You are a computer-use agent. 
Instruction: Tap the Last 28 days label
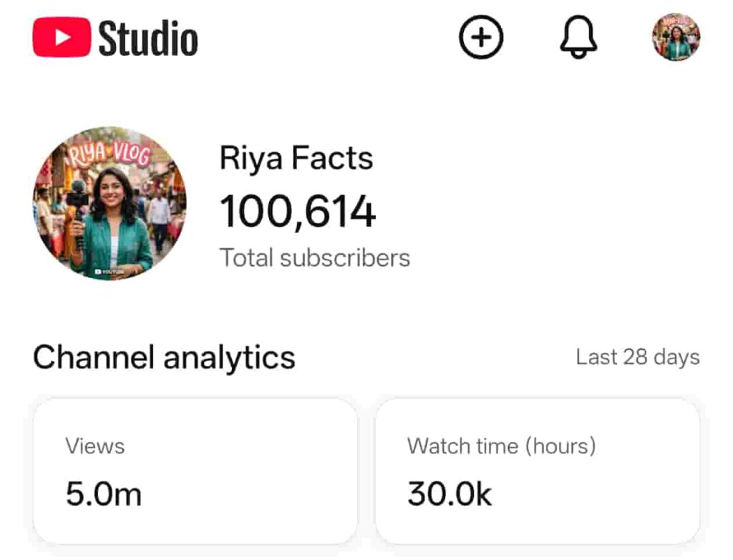[x=638, y=358]
